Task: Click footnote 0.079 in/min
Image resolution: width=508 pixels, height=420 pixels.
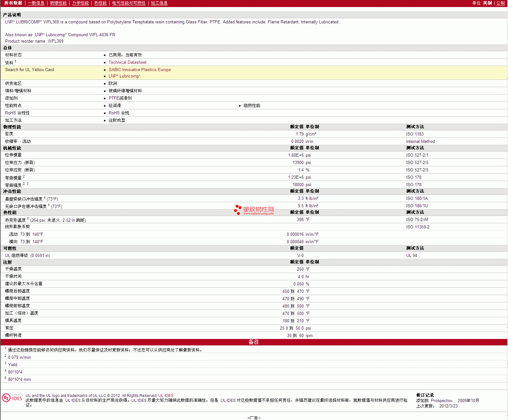Action: click(19, 358)
